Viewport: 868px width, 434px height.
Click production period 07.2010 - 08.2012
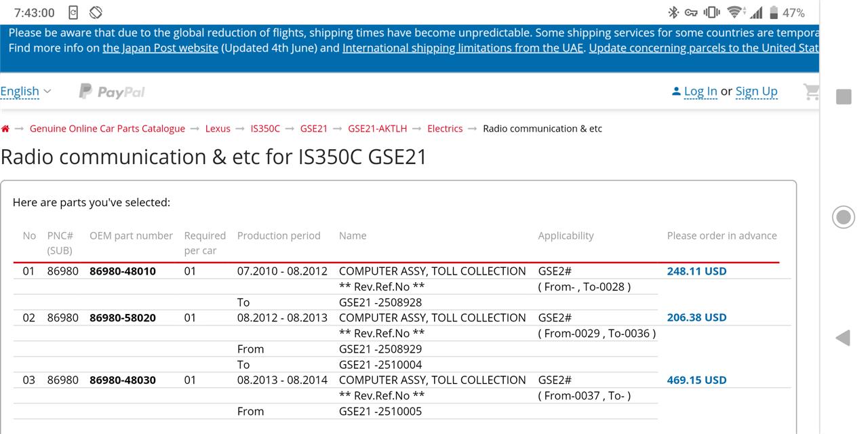click(282, 271)
